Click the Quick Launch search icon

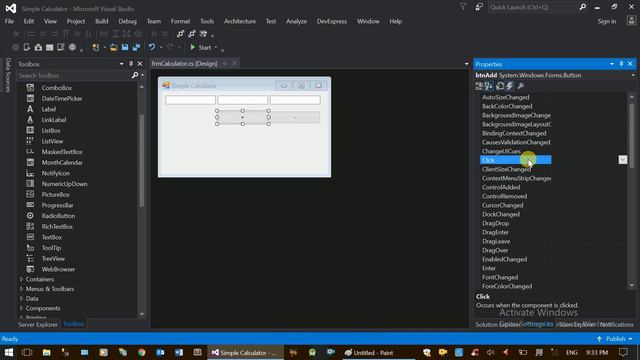click(582, 7)
